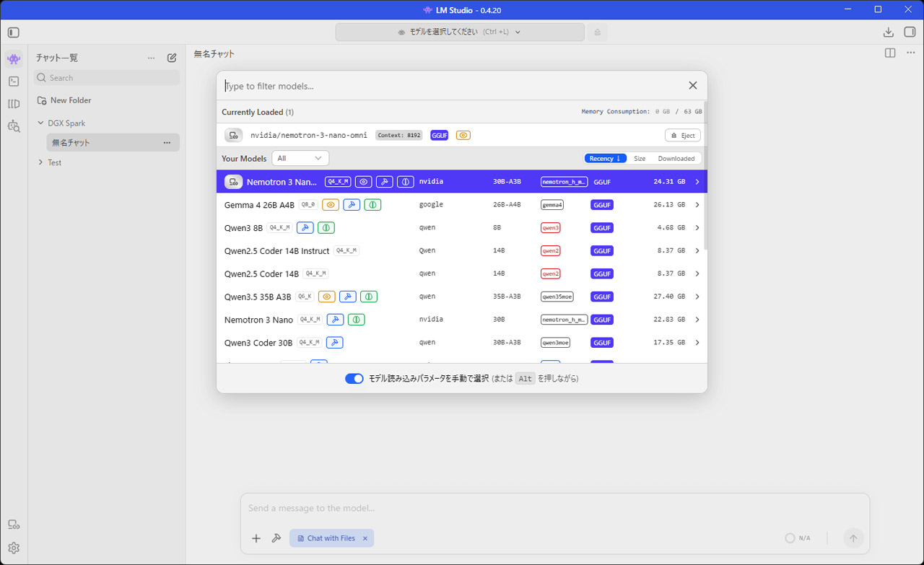Click the vision eye icon on Qwen3.5 35B A3B
924x565 pixels.
coord(326,297)
